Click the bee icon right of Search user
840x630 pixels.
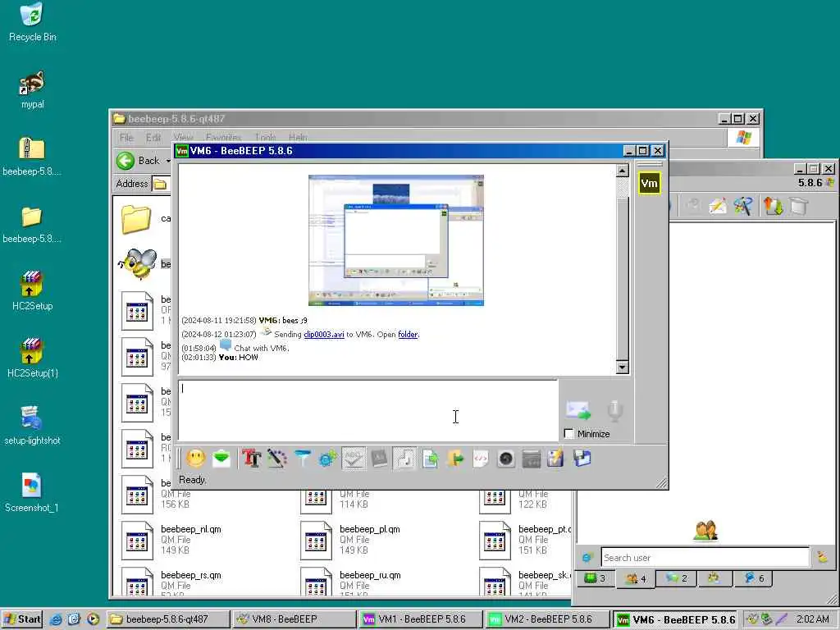pos(822,557)
